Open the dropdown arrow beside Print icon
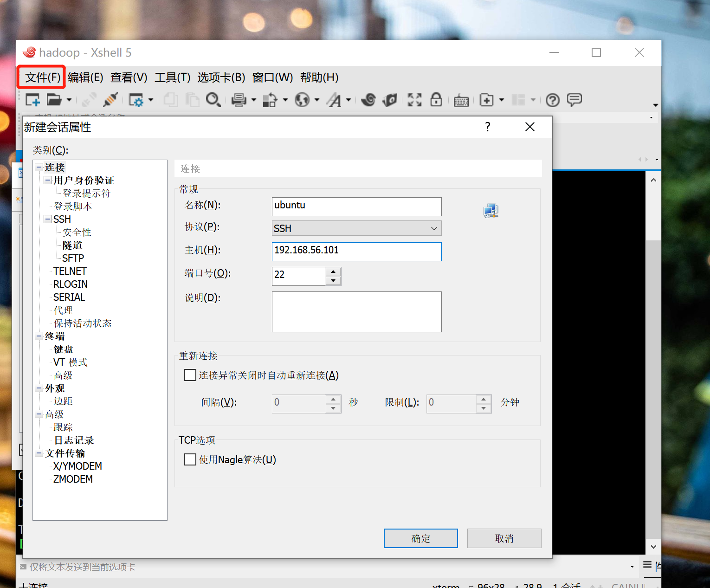 coord(254,100)
